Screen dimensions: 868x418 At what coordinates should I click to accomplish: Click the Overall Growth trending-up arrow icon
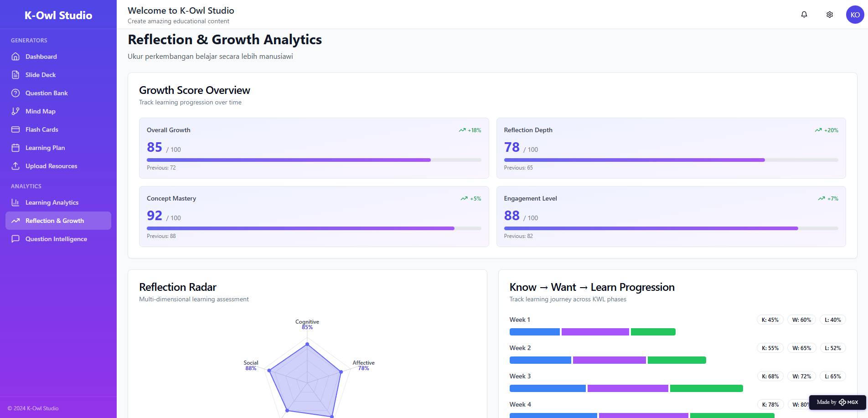(462, 130)
